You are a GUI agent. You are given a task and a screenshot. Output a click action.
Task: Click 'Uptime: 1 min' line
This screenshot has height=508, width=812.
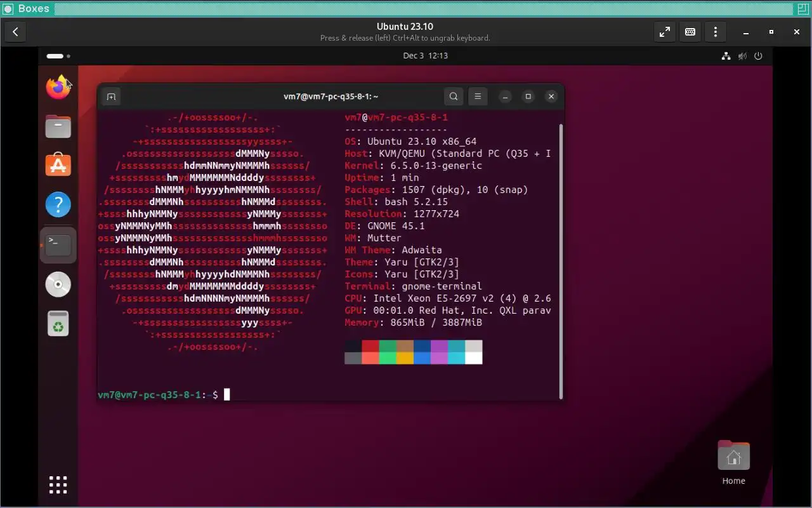pos(382,178)
